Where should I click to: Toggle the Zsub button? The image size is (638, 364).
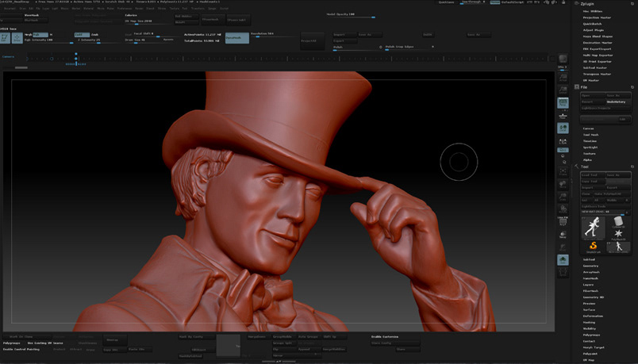tap(94, 35)
